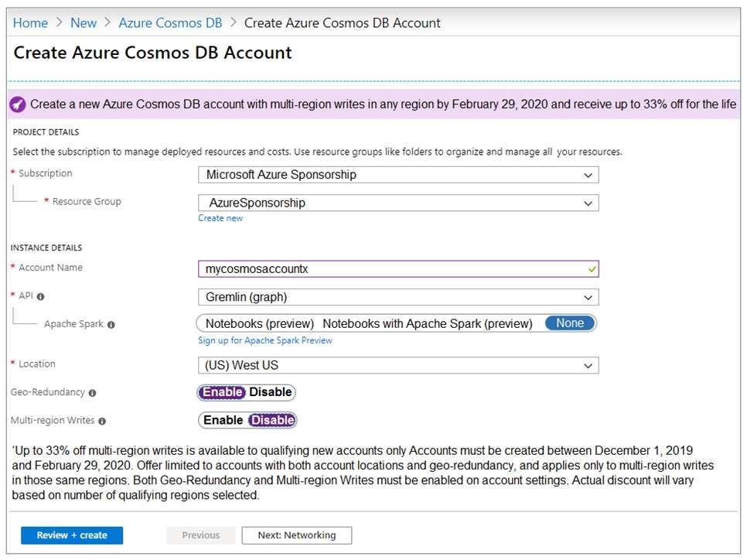Image resolution: width=747 pixels, height=560 pixels.
Task: Click Create Azure Cosmos DB Account breadcrumb
Action: point(342,23)
